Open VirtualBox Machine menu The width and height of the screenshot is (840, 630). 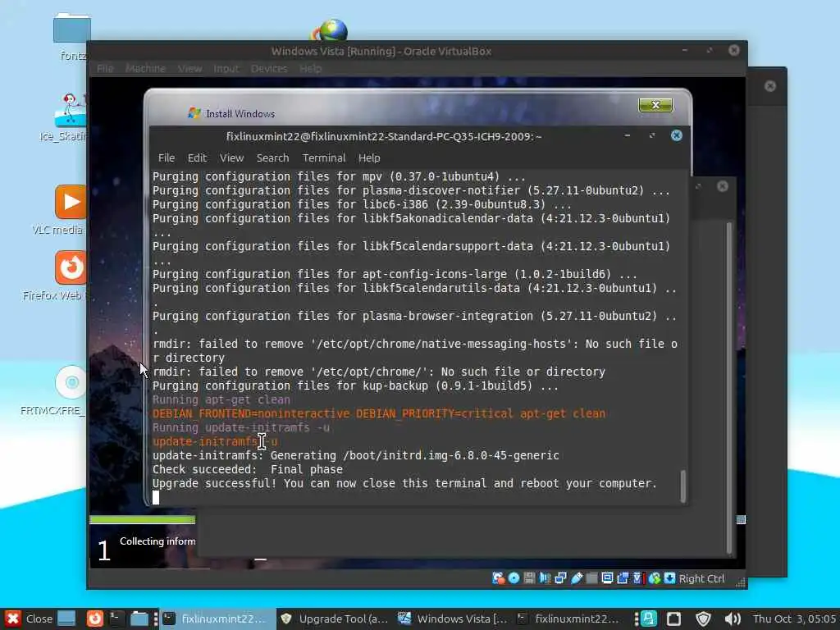pyautogui.click(x=145, y=69)
